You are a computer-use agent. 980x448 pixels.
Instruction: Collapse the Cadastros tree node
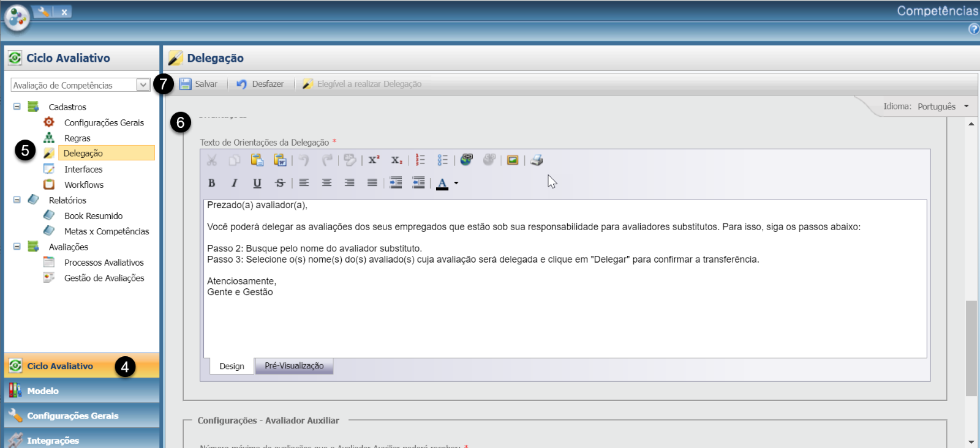[17, 106]
